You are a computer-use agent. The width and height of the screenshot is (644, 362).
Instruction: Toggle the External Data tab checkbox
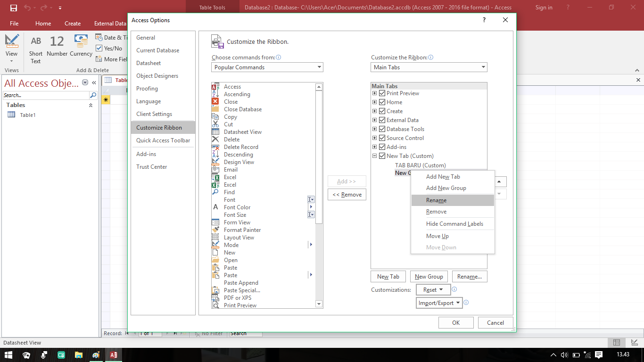click(382, 120)
